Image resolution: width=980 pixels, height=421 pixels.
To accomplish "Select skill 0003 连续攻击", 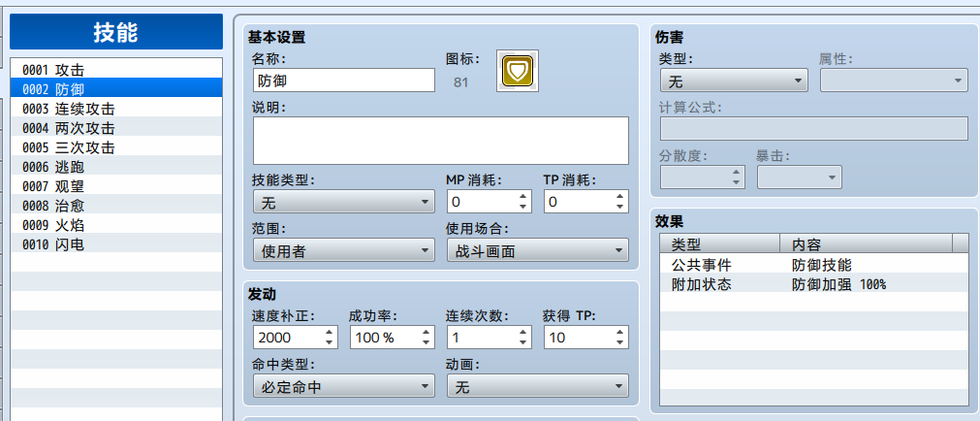I will pyautogui.click(x=116, y=109).
